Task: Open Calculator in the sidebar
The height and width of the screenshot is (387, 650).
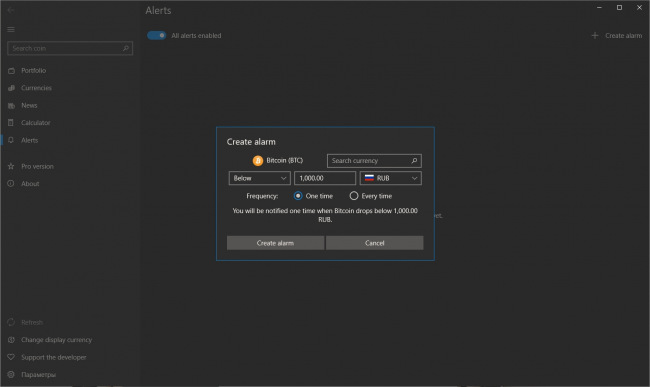Action: click(x=36, y=123)
